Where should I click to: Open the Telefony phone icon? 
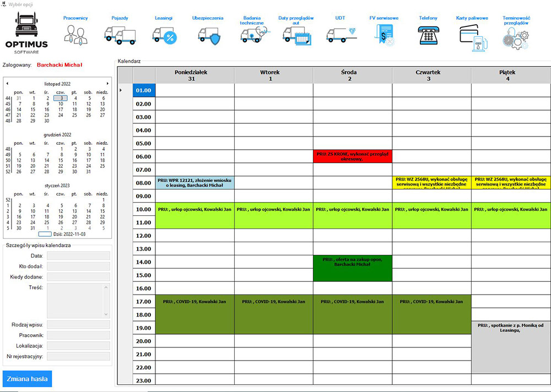428,36
